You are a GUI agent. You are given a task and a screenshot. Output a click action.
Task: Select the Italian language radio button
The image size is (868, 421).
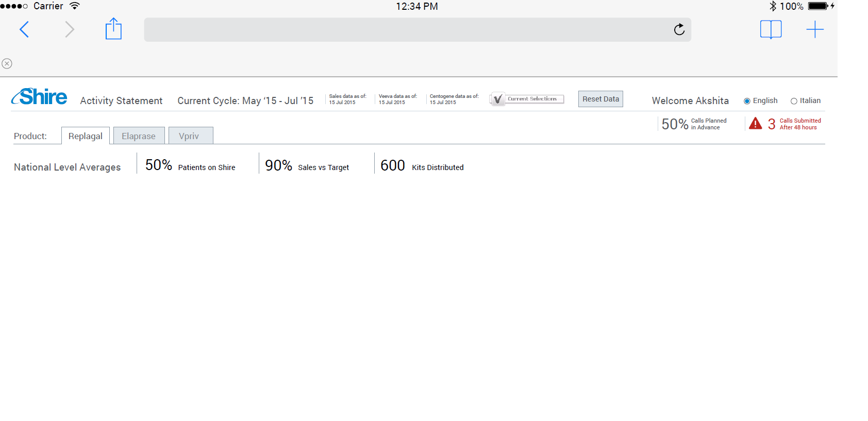coord(794,101)
